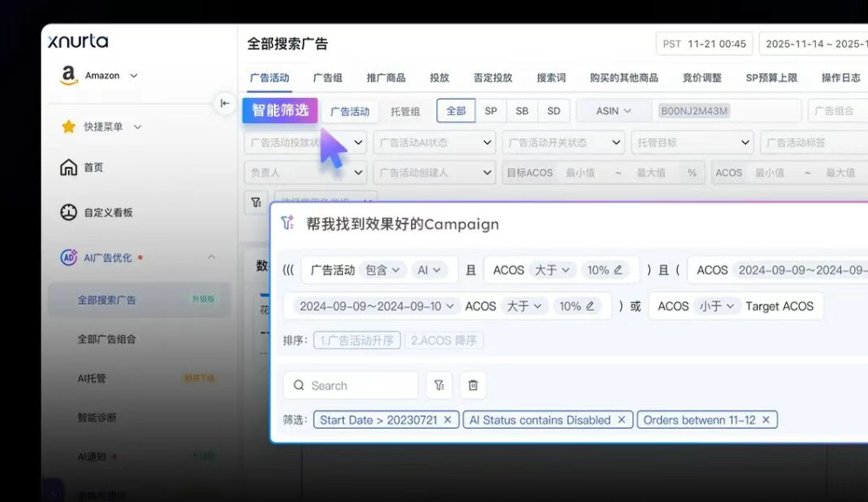The image size is (868, 502).
Task: Switch to the 操作日志 tab
Action: (x=841, y=78)
